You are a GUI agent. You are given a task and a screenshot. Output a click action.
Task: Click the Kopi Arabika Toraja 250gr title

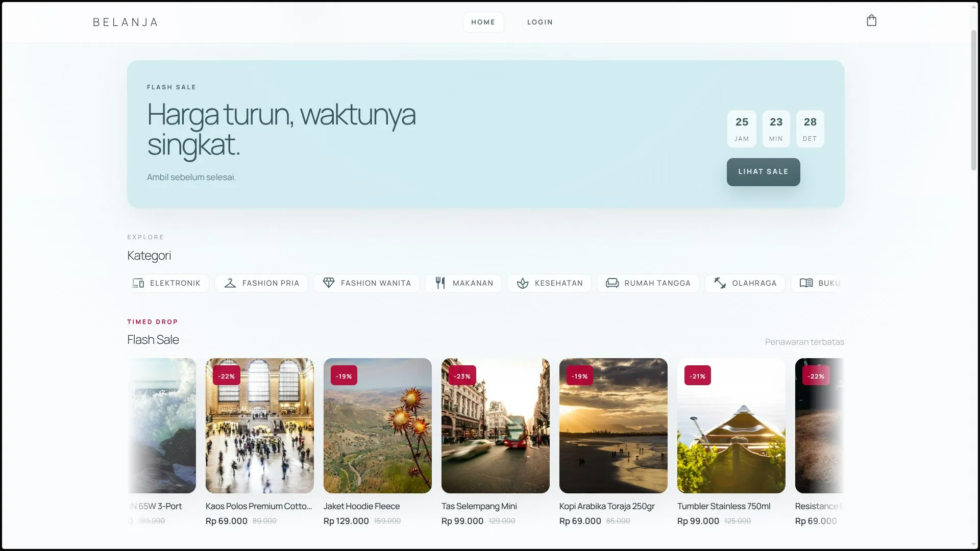coord(607,506)
